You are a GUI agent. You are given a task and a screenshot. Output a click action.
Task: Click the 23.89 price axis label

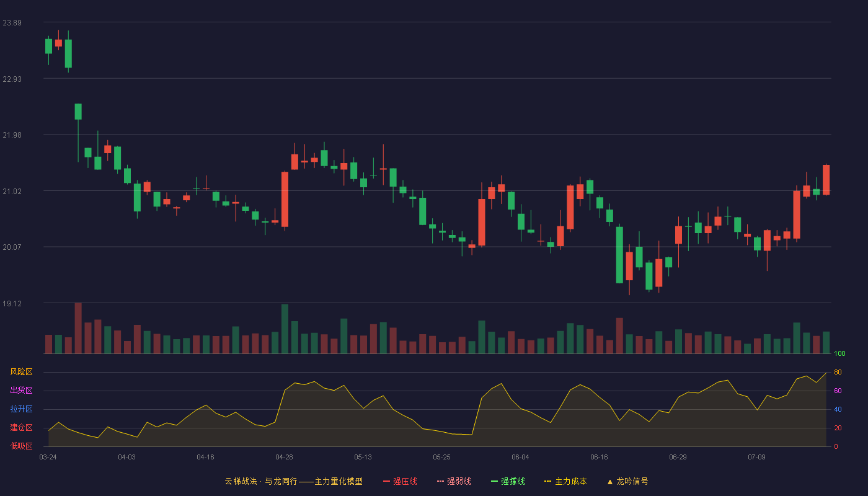point(12,23)
